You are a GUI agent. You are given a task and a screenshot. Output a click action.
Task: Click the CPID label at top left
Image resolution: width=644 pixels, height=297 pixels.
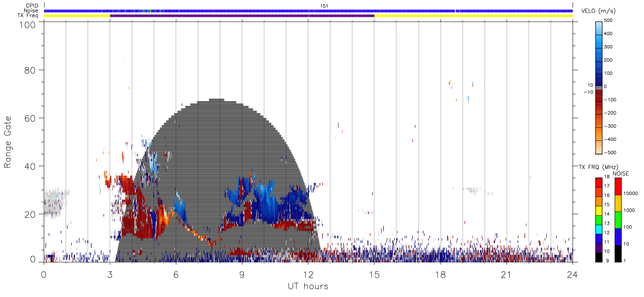(x=31, y=6)
